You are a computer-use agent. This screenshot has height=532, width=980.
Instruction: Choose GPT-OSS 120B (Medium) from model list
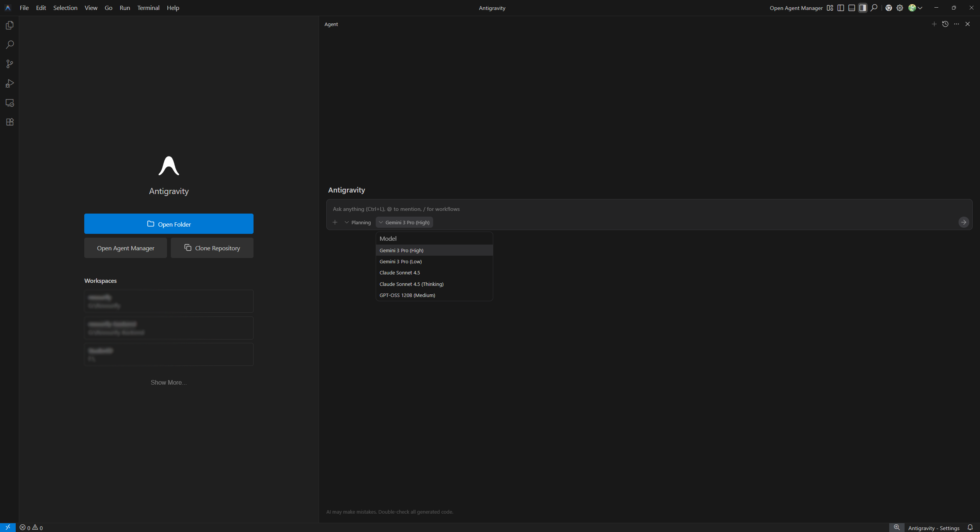407,295
